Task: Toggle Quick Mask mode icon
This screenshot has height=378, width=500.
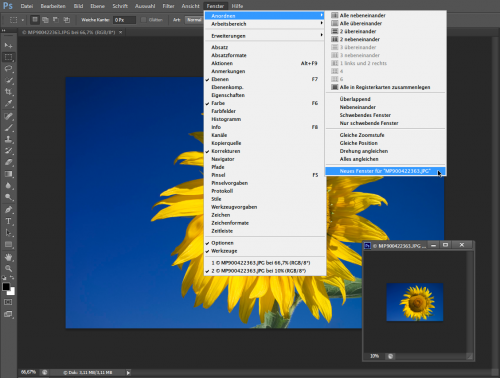Action: [8, 302]
